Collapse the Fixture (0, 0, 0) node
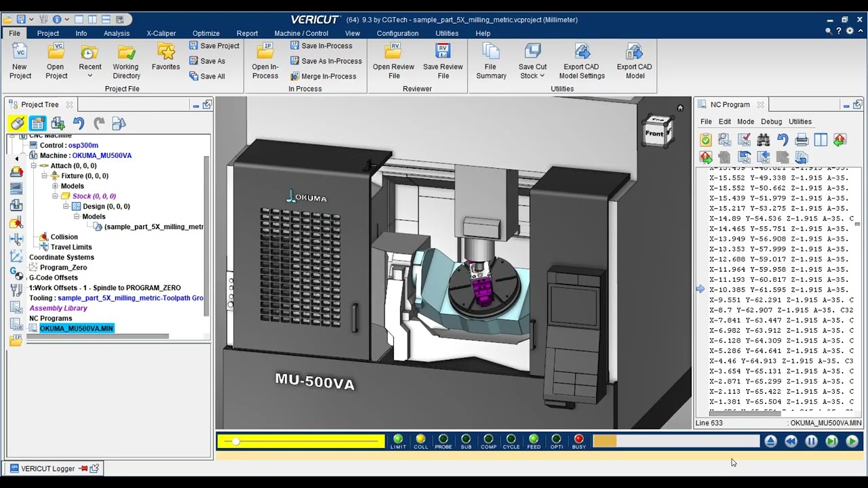This screenshot has height=488, width=868. (x=44, y=176)
